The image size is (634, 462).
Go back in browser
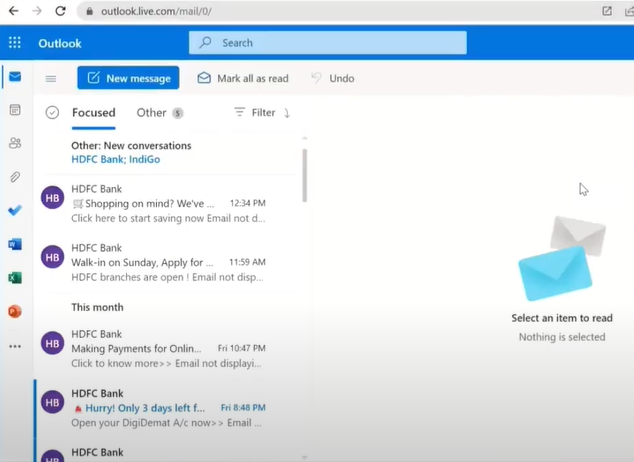coord(13,11)
